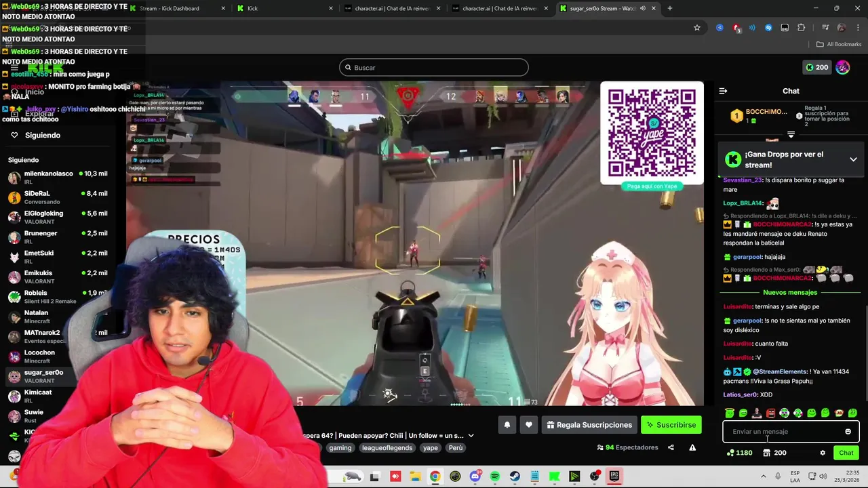This screenshot has width=868, height=488.
Task: Open SiDeRaL channel in sidebar
Action: point(57,198)
